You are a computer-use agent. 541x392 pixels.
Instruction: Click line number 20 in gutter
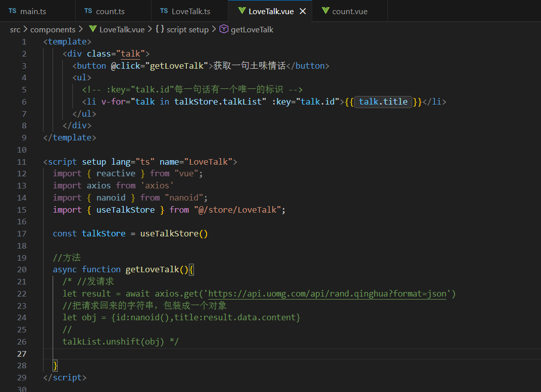pos(22,270)
